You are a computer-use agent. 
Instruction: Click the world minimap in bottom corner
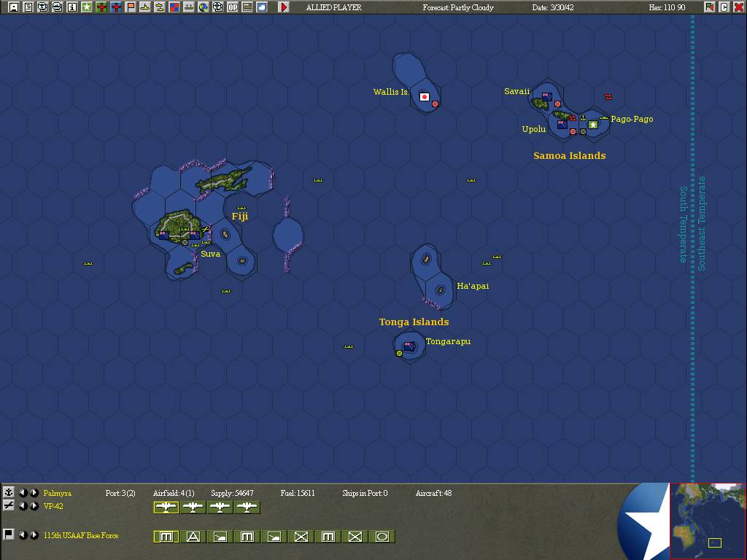click(x=708, y=521)
